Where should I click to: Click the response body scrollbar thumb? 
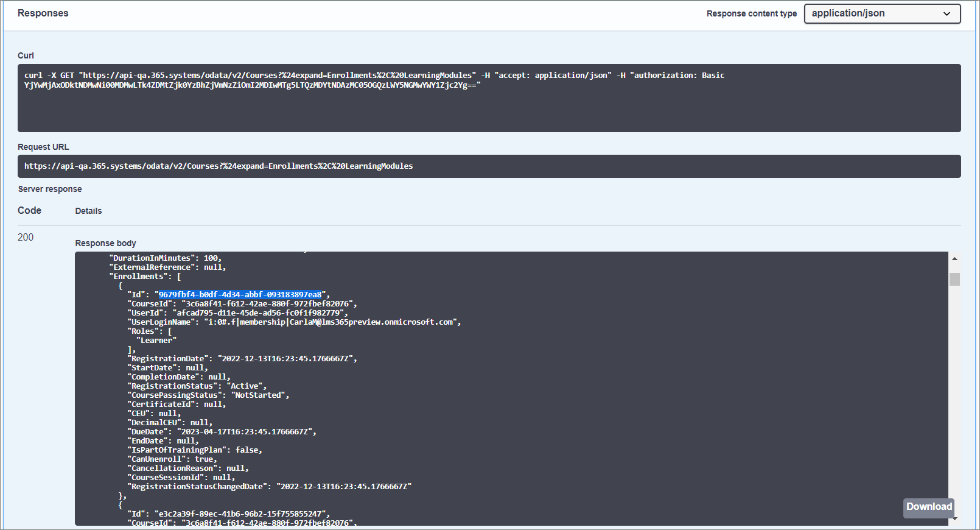pos(954,279)
